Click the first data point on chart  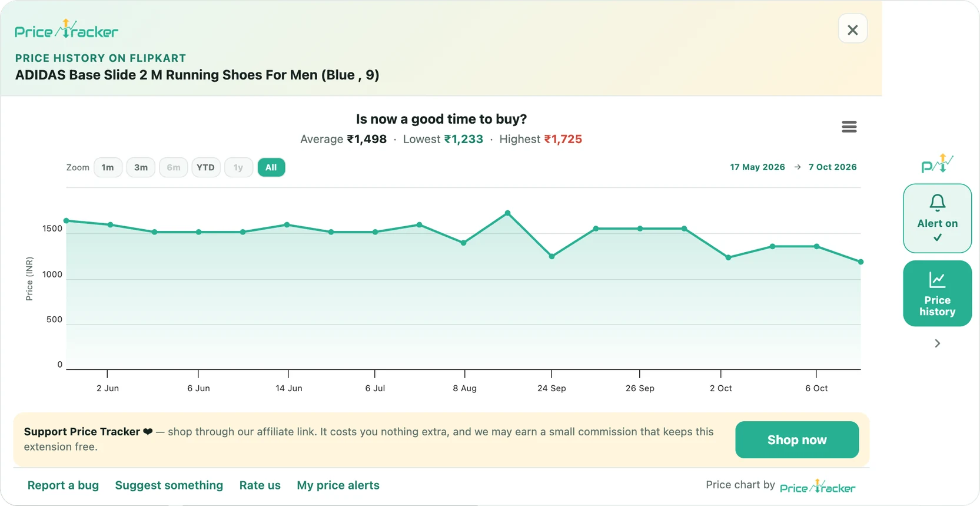coord(67,221)
